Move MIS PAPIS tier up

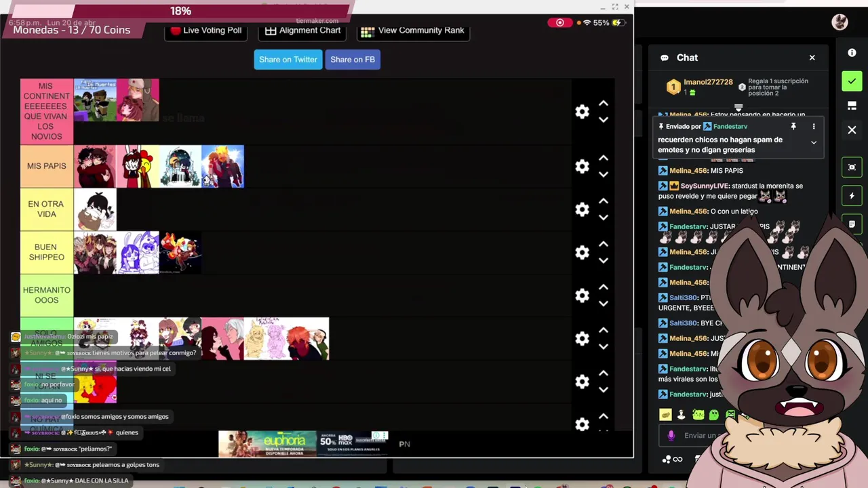coord(604,158)
